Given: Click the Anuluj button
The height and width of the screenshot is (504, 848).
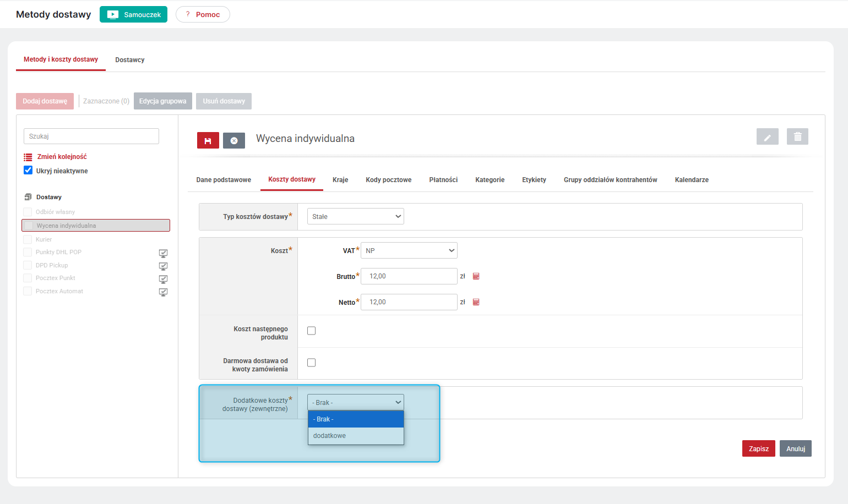Looking at the screenshot, I should point(796,448).
